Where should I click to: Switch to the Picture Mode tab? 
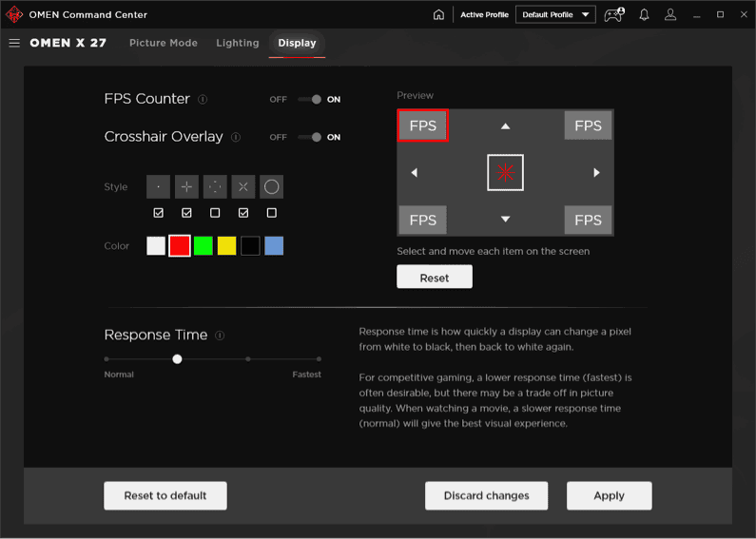tap(164, 43)
